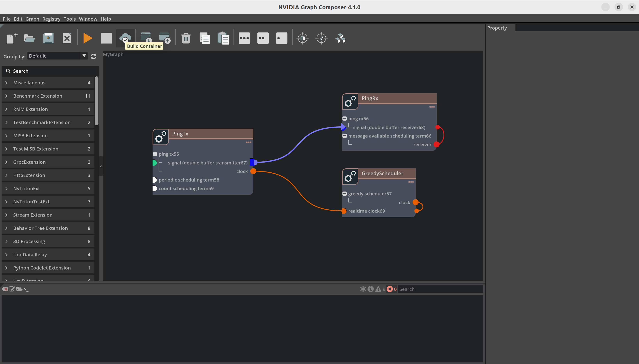Click the orange clock port on PingTx
The image size is (639, 364).
253,171
